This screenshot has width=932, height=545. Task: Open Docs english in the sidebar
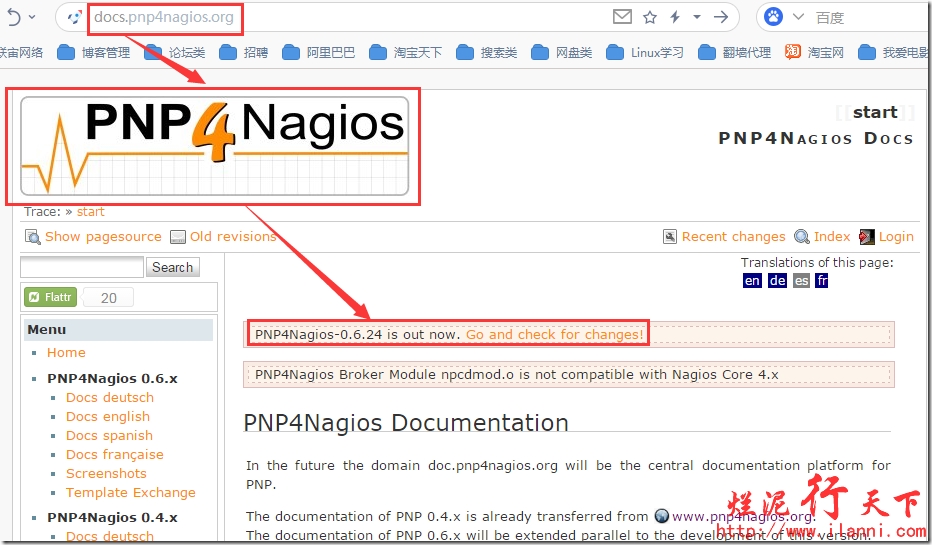pyautogui.click(x=108, y=417)
